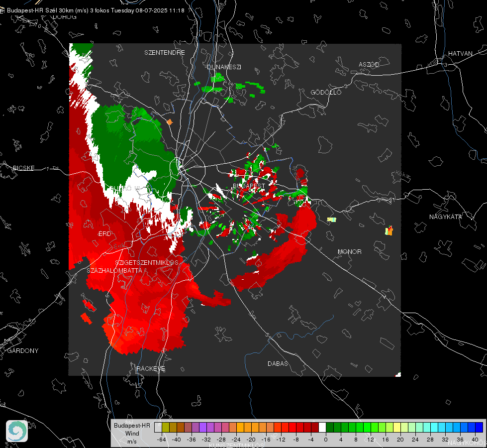Screen dimensions: 487x448
Task: Click the BUDAPEST city label
Action: [249, 186]
